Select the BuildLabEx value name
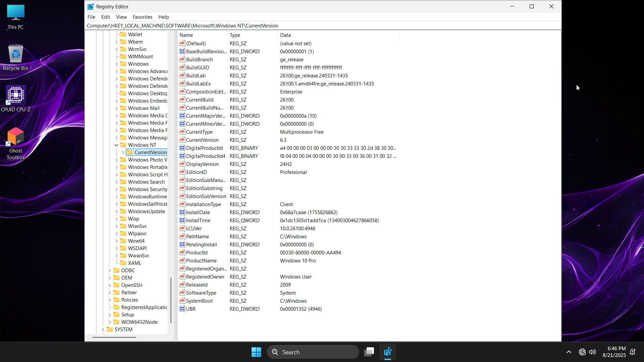Screen dimensions: 644x362 point(198,83)
